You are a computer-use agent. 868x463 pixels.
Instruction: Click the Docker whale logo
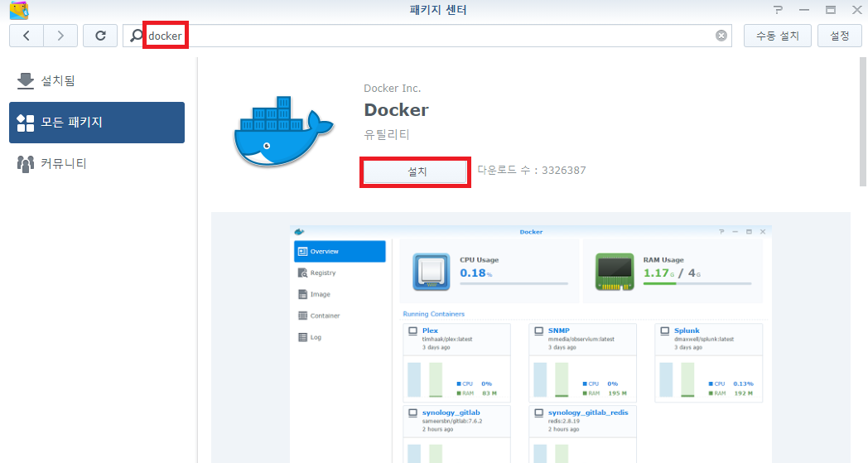tap(283, 132)
